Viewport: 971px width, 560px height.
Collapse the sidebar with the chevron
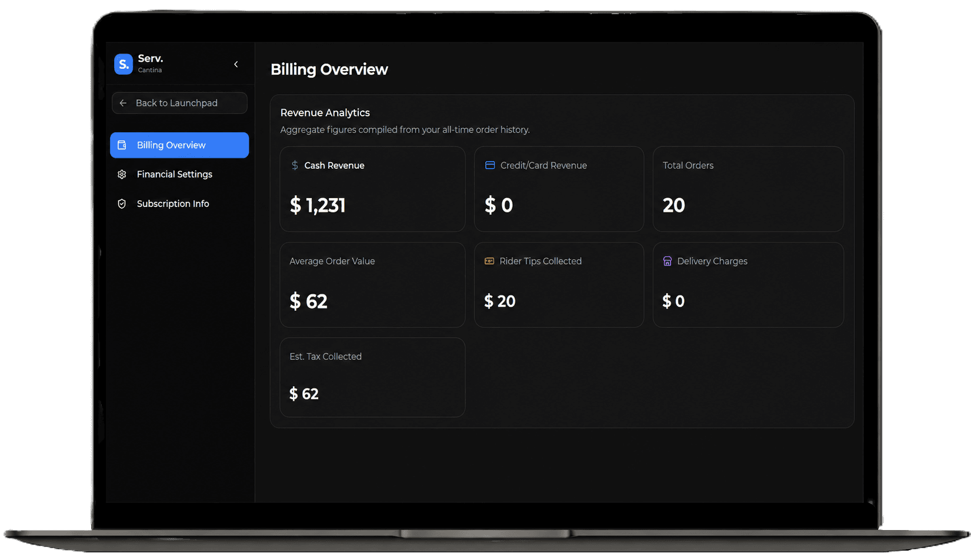point(236,64)
